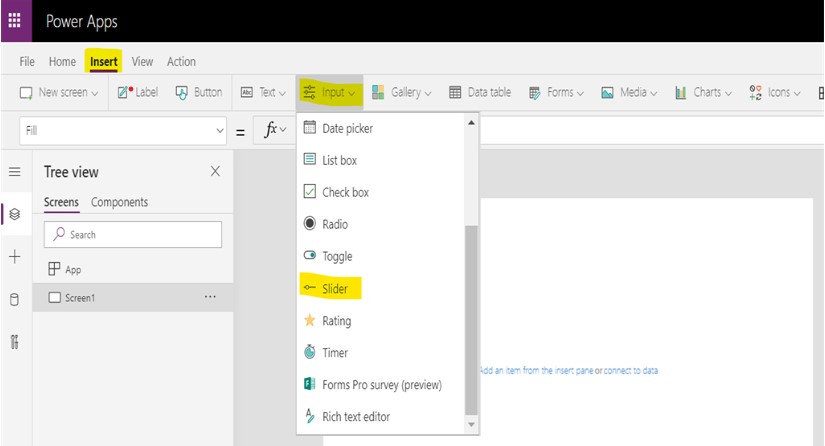This screenshot has width=825, height=446.
Task: Switch to the Home tab
Action: point(62,62)
